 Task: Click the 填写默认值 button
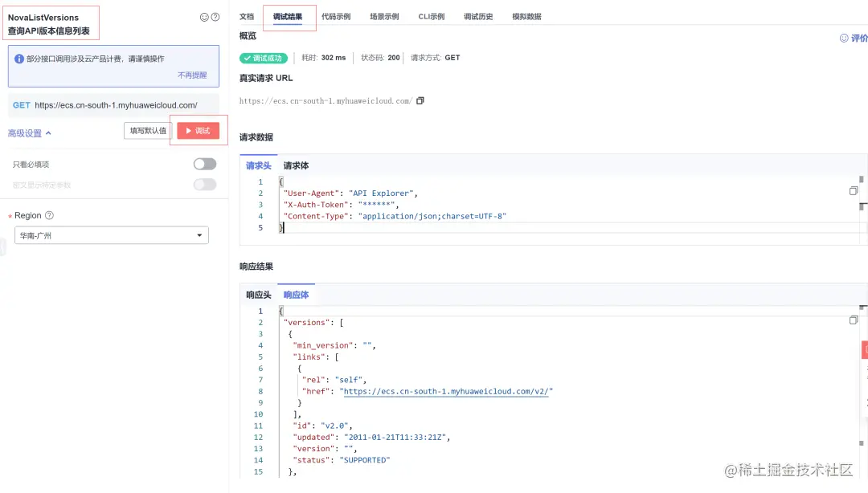148,131
